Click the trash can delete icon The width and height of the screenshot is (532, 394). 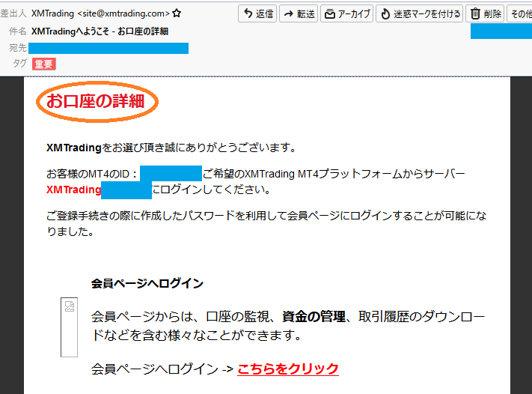pos(475,13)
